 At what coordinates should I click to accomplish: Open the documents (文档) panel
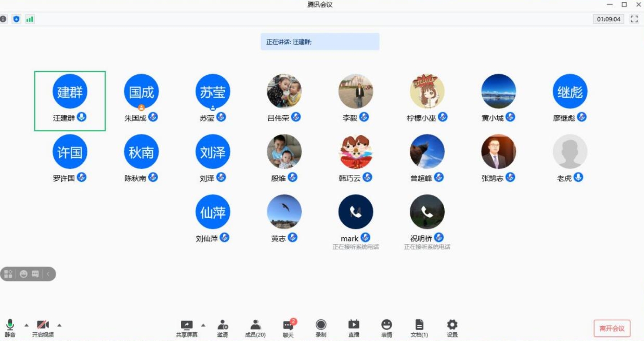pos(419,327)
